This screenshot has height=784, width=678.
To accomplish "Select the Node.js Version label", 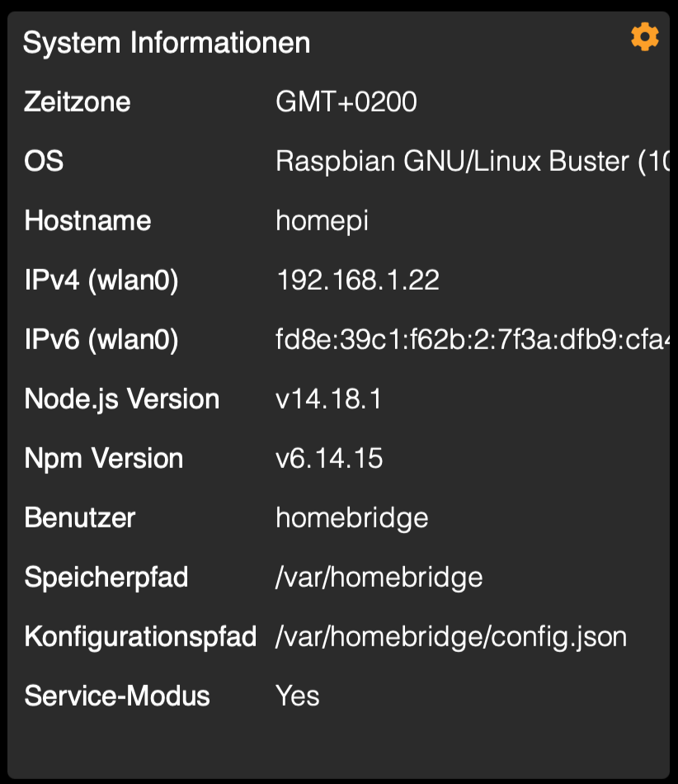I will click(122, 399).
